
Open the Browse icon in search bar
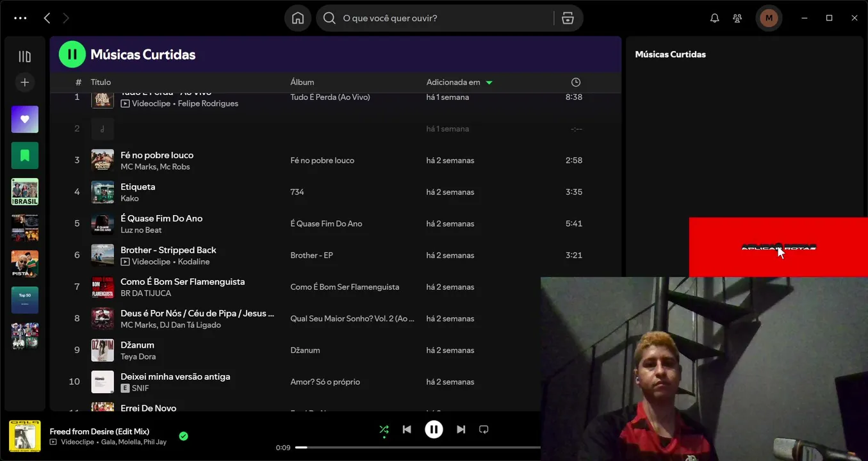[x=568, y=18]
